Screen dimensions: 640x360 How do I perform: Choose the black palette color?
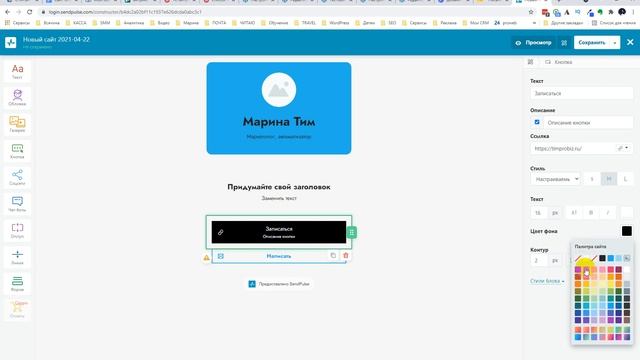click(x=602, y=258)
